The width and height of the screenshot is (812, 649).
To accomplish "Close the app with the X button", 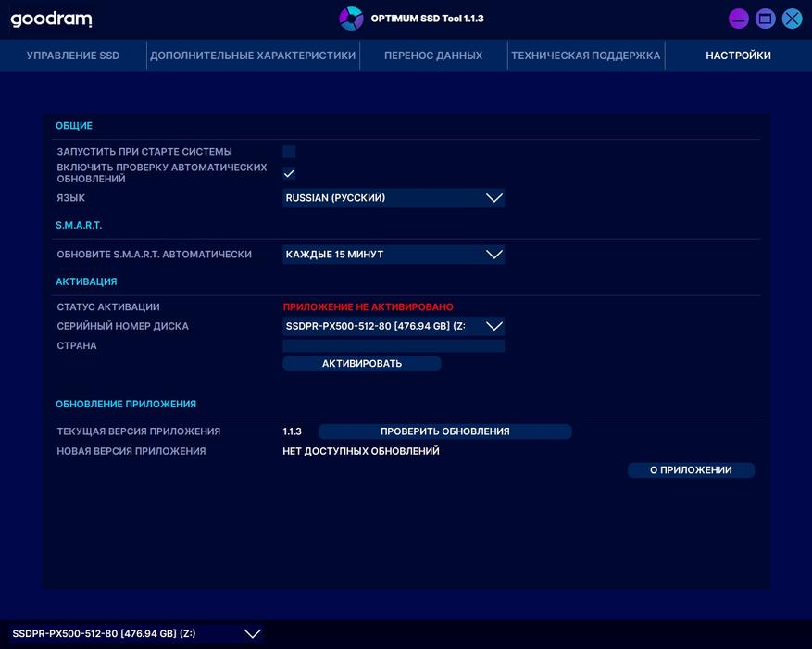I will (792, 19).
